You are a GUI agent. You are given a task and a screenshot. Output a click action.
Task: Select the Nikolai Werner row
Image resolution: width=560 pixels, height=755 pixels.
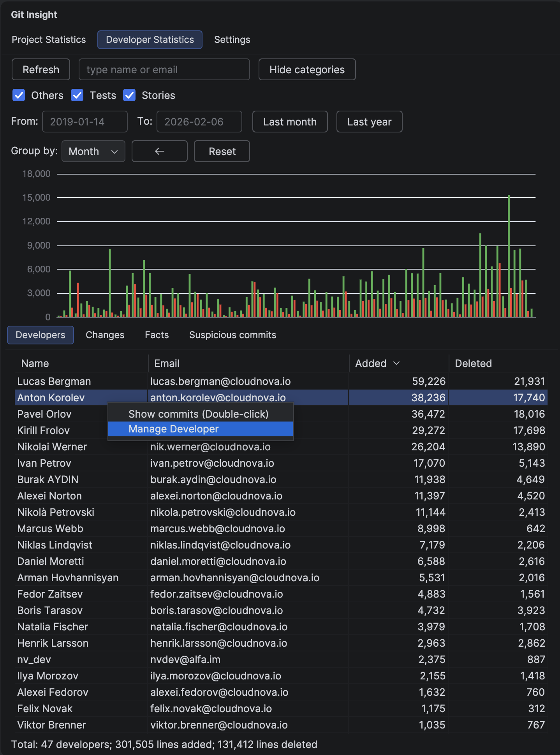[281, 446]
